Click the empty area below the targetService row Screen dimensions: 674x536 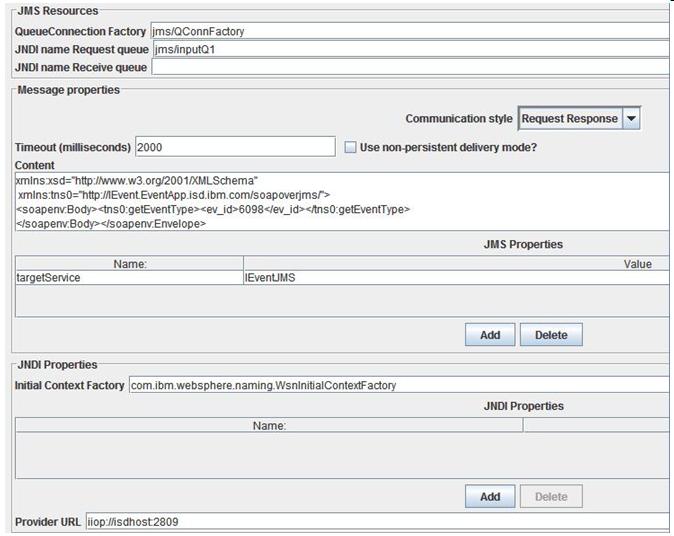pyautogui.click(x=340, y=301)
